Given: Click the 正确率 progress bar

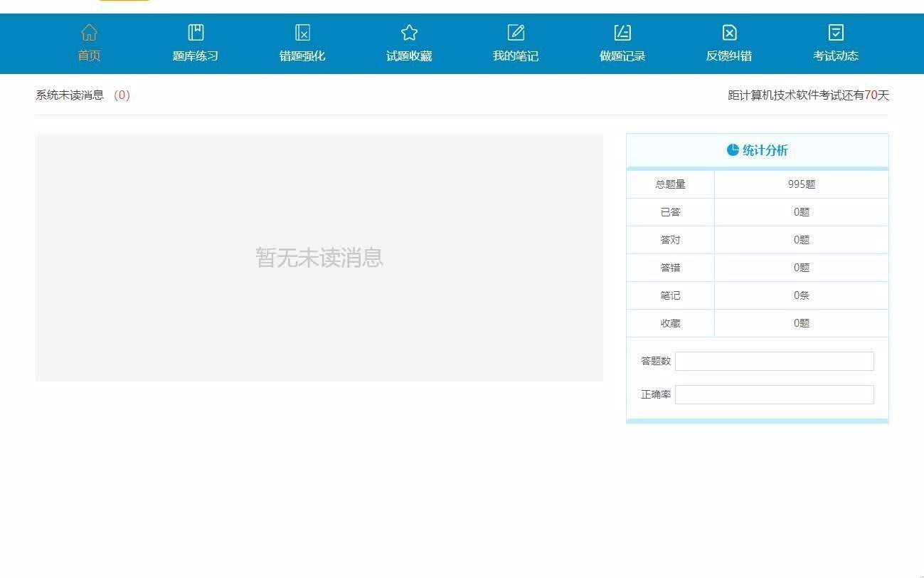Looking at the screenshot, I should click(775, 394).
